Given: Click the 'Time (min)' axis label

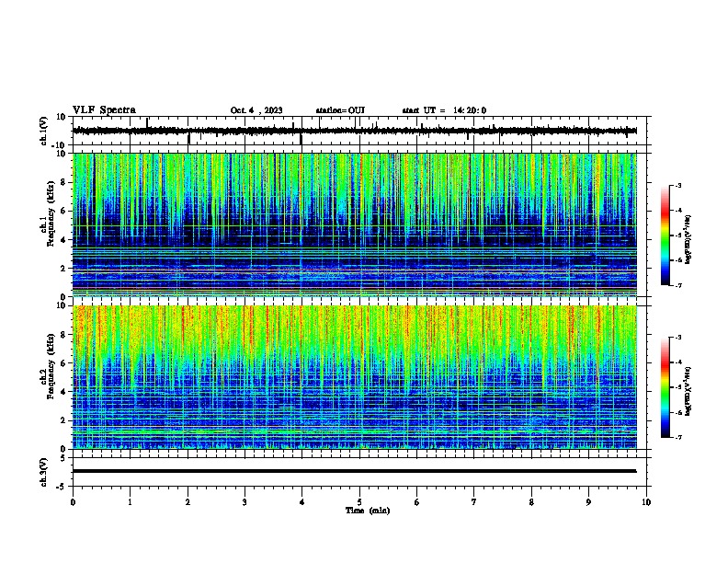Looking at the screenshot, I should pyautogui.click(x=368, y=511).
